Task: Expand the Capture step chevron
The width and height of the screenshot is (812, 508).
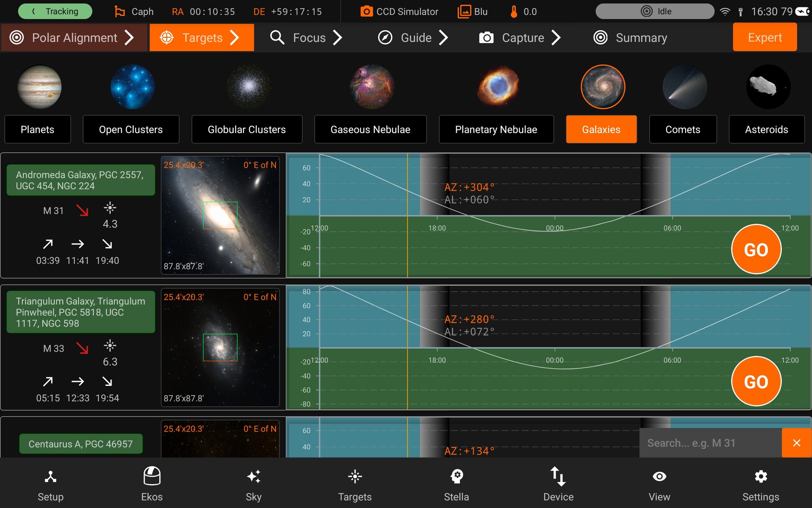Action: point(556,38)
